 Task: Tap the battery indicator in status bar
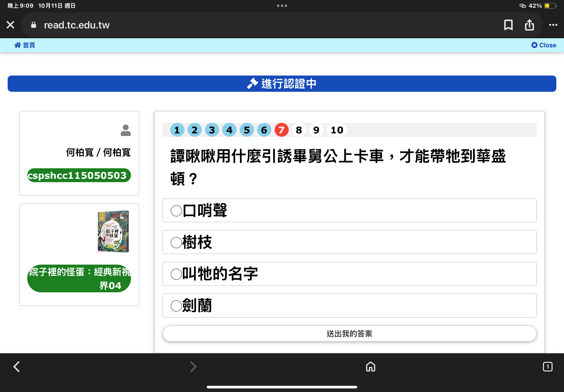point(550,6)
